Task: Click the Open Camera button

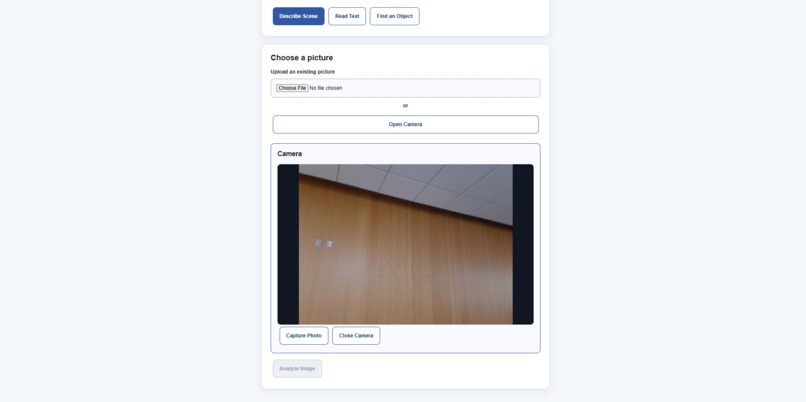Action: pyautogui.click(x=406, y=124)
